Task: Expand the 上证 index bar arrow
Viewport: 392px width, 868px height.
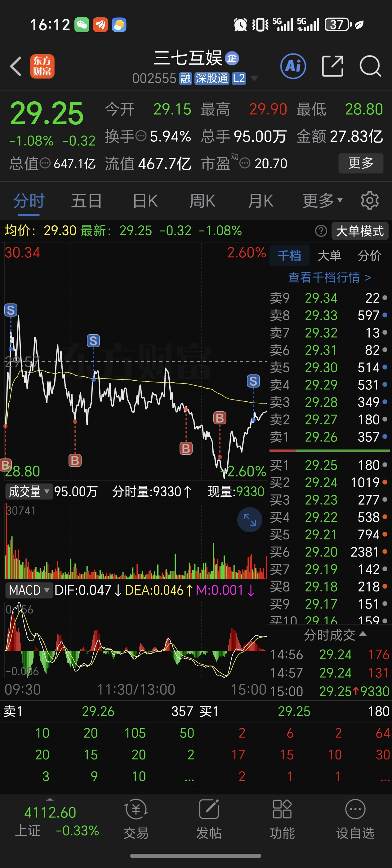Action: (50, 799)
